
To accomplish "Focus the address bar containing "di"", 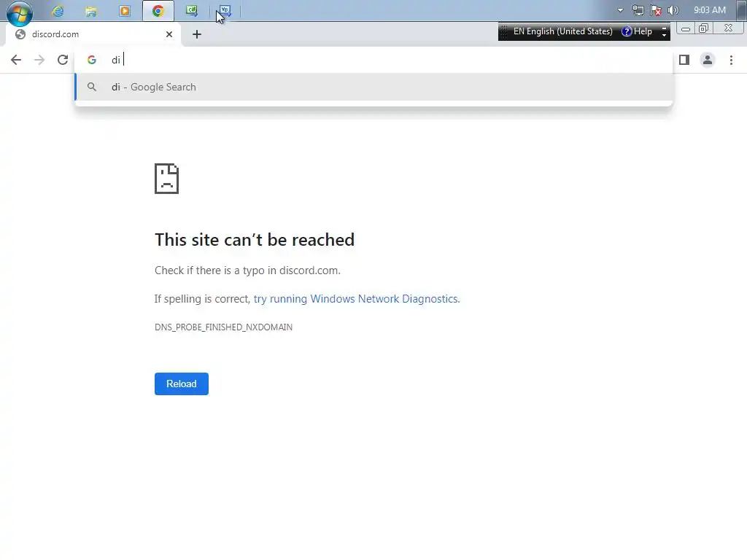I will click(373, 60).
